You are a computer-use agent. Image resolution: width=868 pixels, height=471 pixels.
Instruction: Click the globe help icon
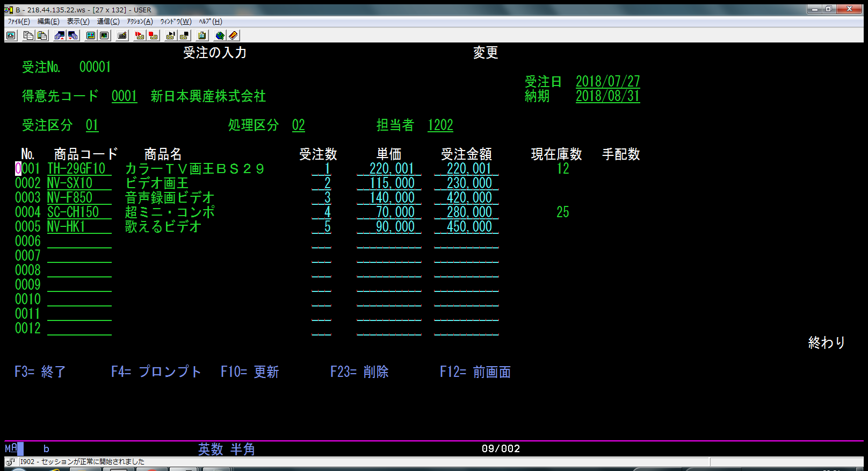[220, 35]
